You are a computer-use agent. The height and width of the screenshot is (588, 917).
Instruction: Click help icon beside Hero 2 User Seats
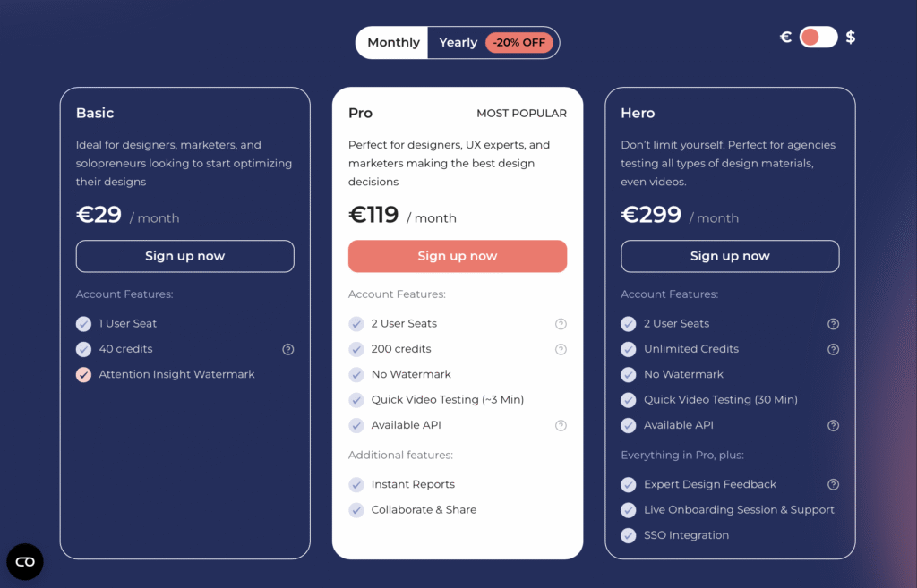(x=833, y=324)
